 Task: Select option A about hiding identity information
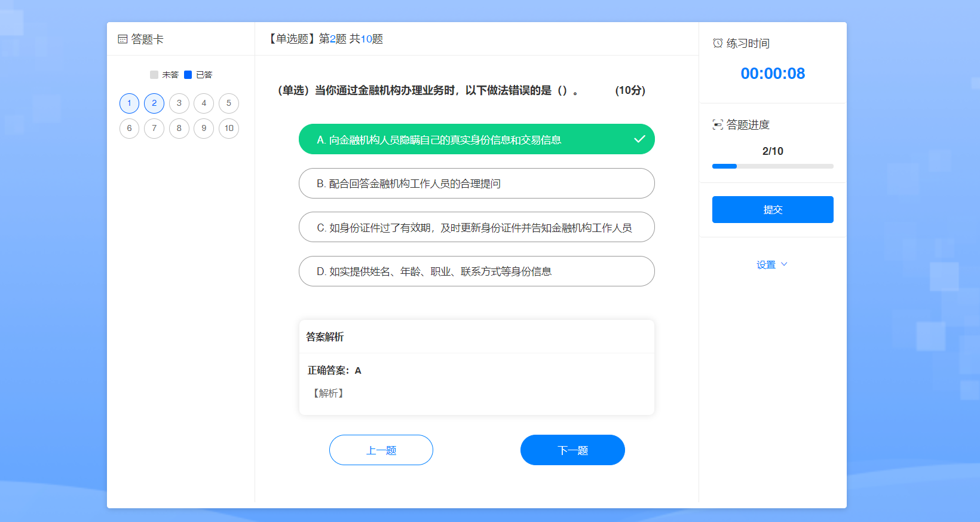(476, 139)
